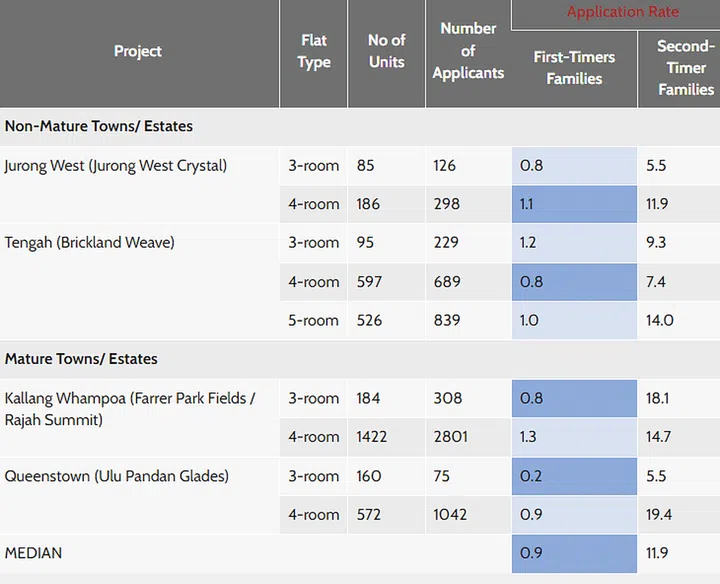Select the Mature Towns/ Estates section row
Image resolution: width=720 pixels, height=584 pixels.
click(x=81, y=358)
